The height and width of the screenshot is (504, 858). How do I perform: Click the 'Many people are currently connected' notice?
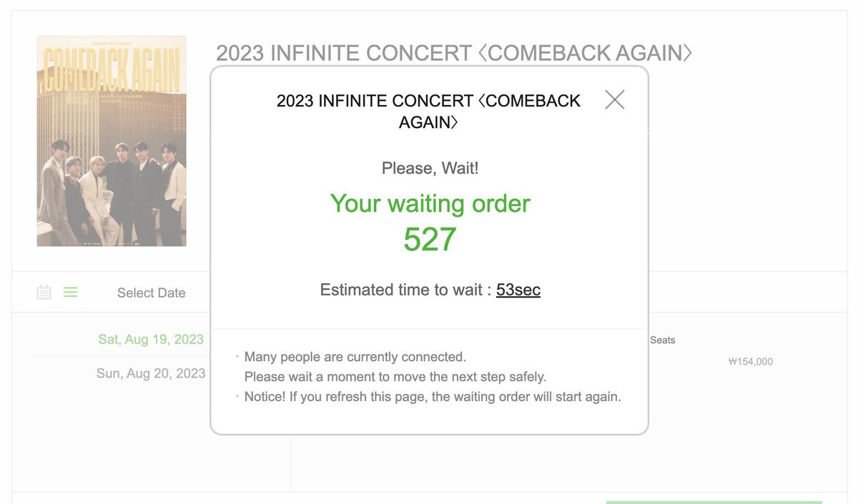pyautogui.click(x=355, y=357)
